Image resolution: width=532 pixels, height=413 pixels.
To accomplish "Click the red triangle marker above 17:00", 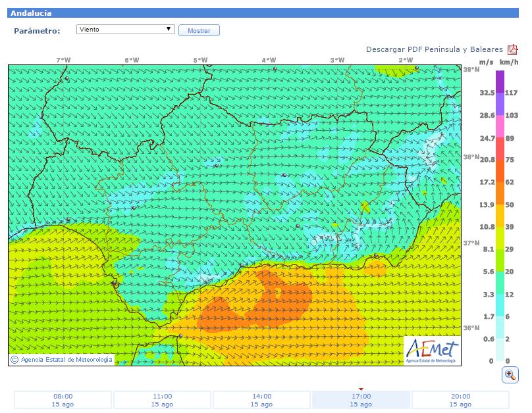I will tap(361, 389).
